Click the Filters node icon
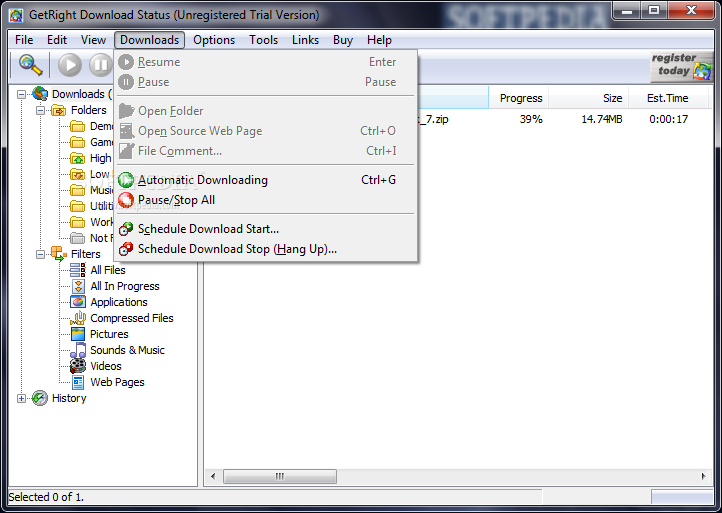The height and width of the screenshot is (513, 722). click(x=58, y=254)
